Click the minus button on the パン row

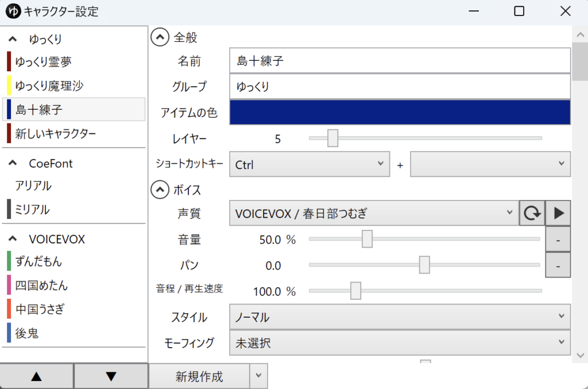click(558, 265)
